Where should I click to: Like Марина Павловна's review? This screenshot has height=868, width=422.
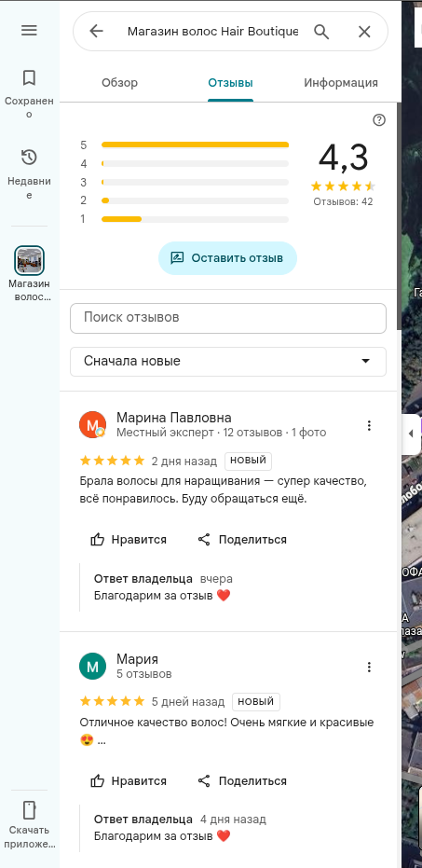129,539
